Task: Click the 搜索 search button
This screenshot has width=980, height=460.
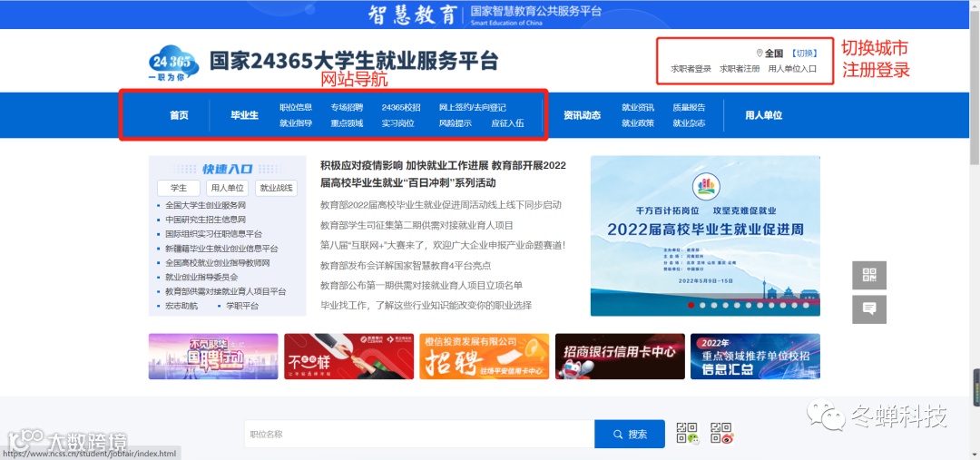Action: pyautogui.click(x=630, y=434)
